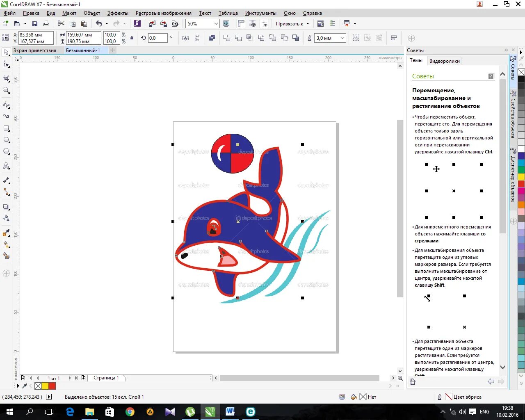The height and width of the screenshot is (420, 525).
Task: Expand the Undo history dropdown arrow
Action: tap(107, 24)
